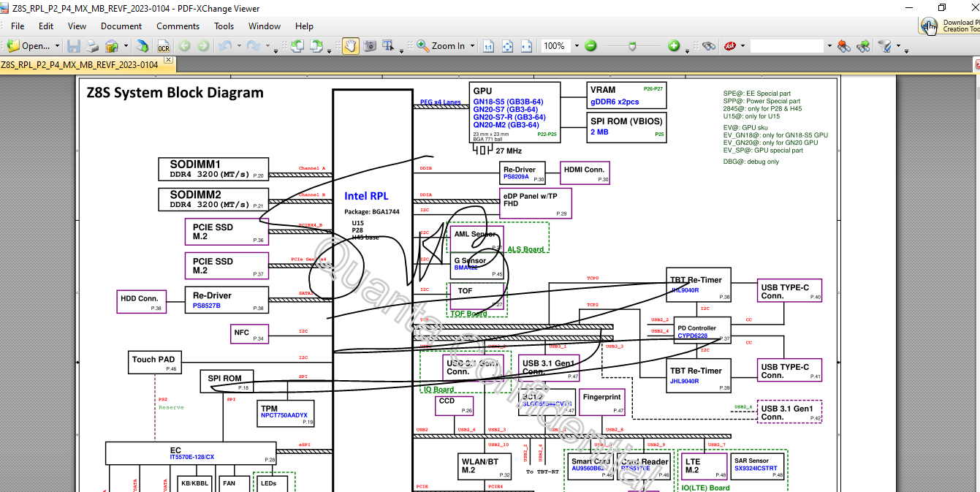Click the export document icon
The image size is (980, 492).
[143, 46]
